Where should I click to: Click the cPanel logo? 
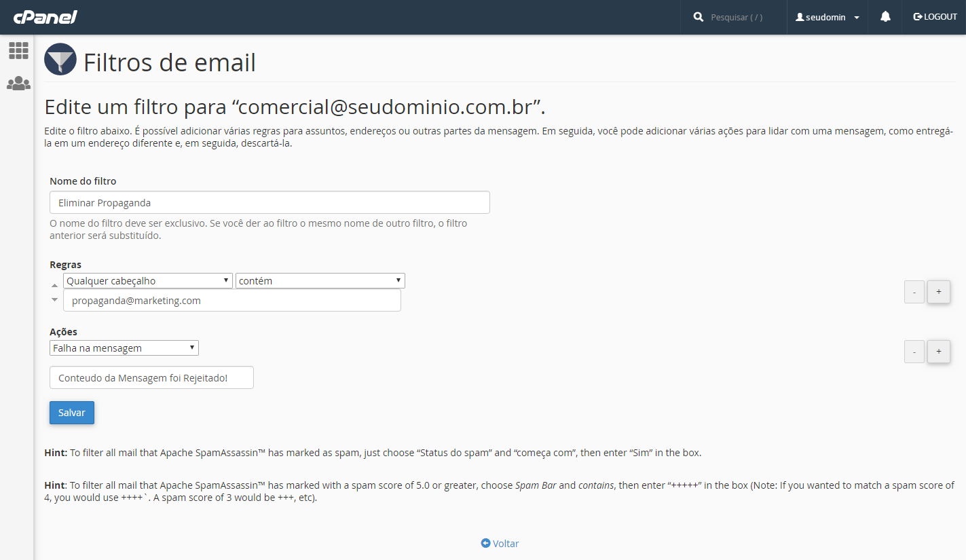45,17
